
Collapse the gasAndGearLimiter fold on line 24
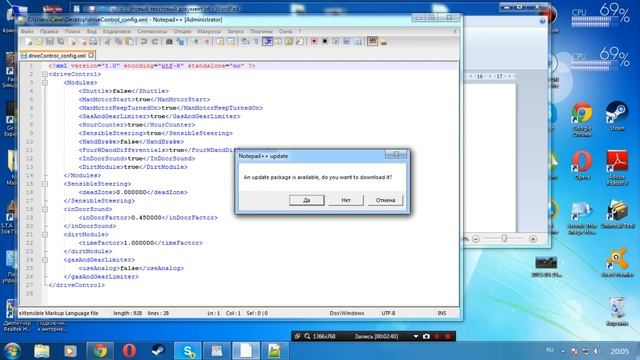coord(45,260)
